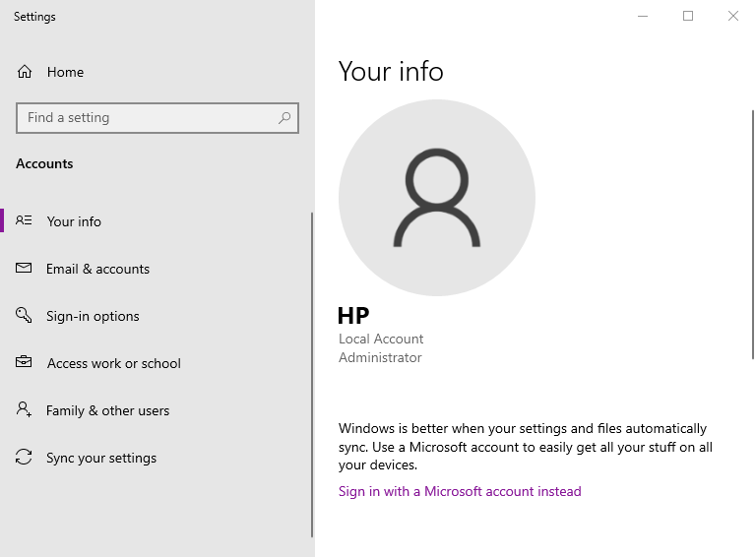Screen dimensions: 756x557
Task: Open Sync your settings text label
Action: [x=101, y=458]
